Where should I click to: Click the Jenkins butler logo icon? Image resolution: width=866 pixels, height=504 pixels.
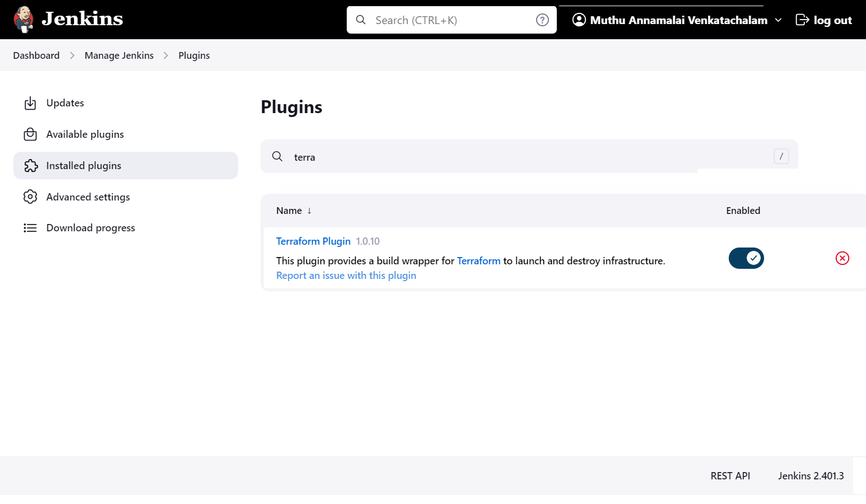[x=24, y=20]
